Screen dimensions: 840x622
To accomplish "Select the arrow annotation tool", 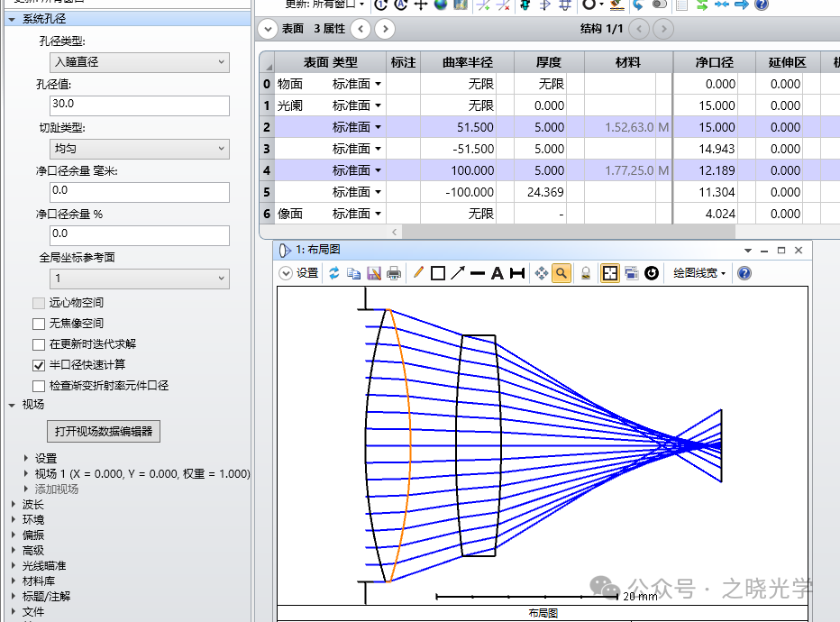I will (458, 273).
